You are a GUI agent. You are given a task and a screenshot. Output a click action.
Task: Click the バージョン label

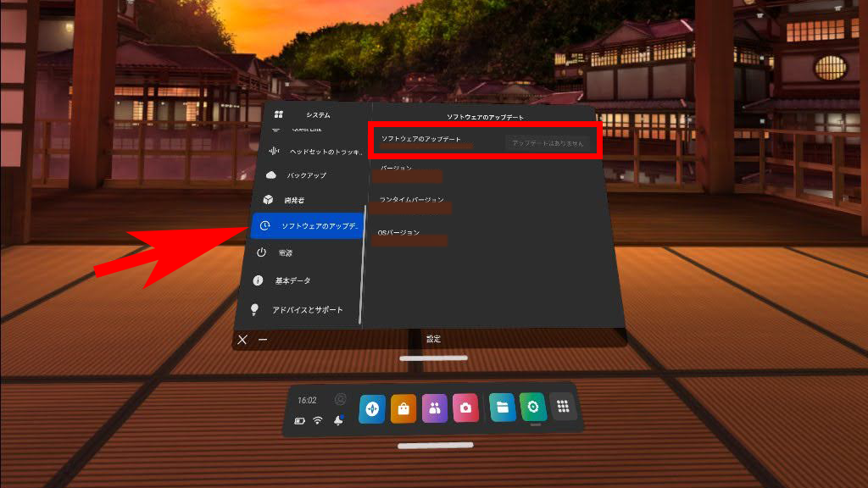pos(397,167)
